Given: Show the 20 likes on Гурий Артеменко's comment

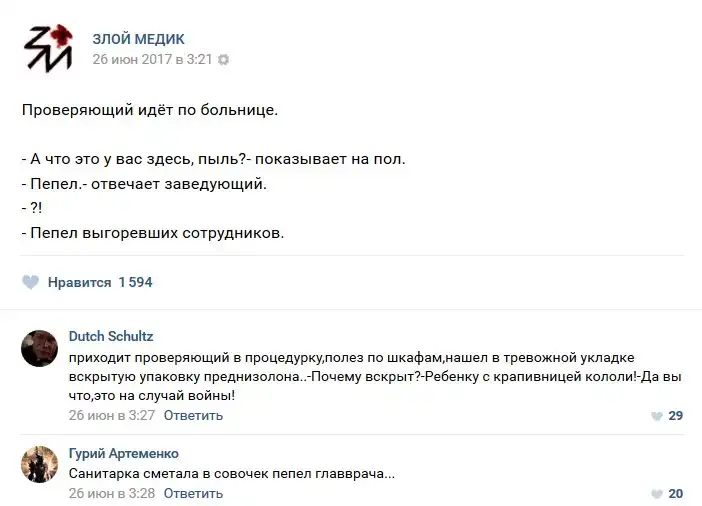Looking at the screenshot, I should click(675, 494).
